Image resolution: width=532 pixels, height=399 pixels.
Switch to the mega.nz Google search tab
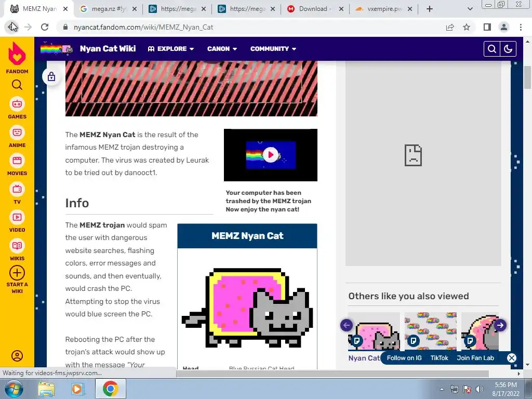(107, 9)
